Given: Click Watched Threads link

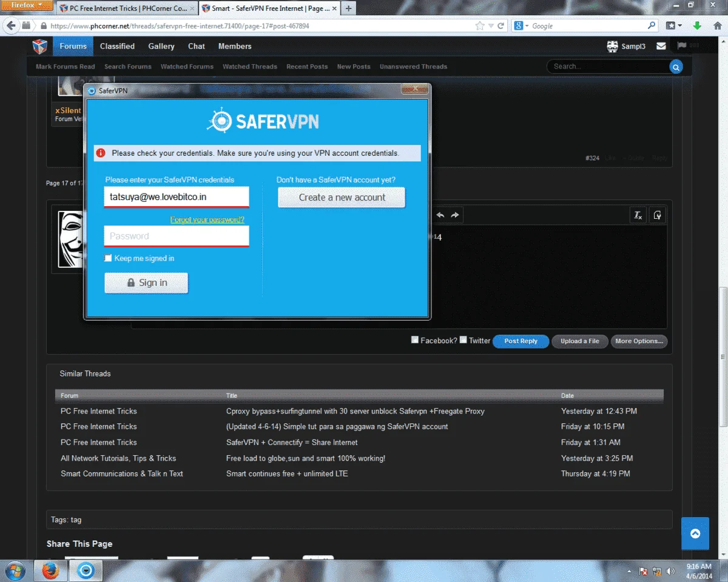Looking at the screenshot, I should [x=250, y=67].
